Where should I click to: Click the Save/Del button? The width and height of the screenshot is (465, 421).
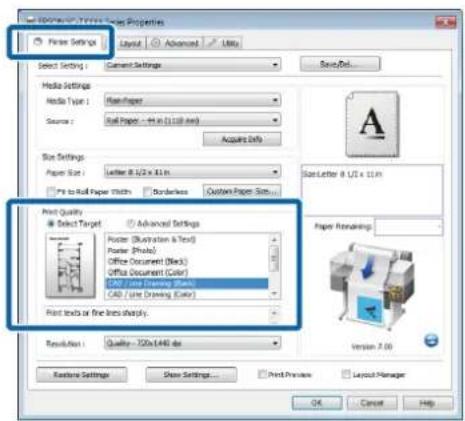point(340,64)
